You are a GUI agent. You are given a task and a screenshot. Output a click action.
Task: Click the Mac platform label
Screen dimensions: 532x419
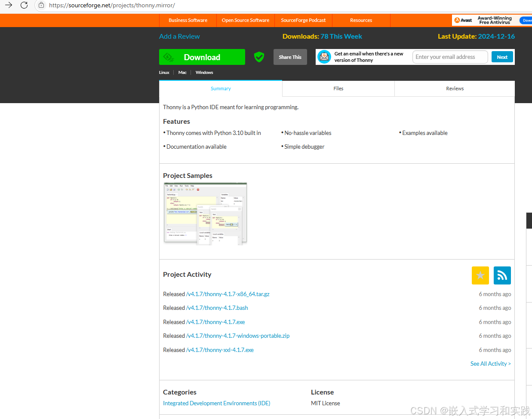tap(182, 73)
